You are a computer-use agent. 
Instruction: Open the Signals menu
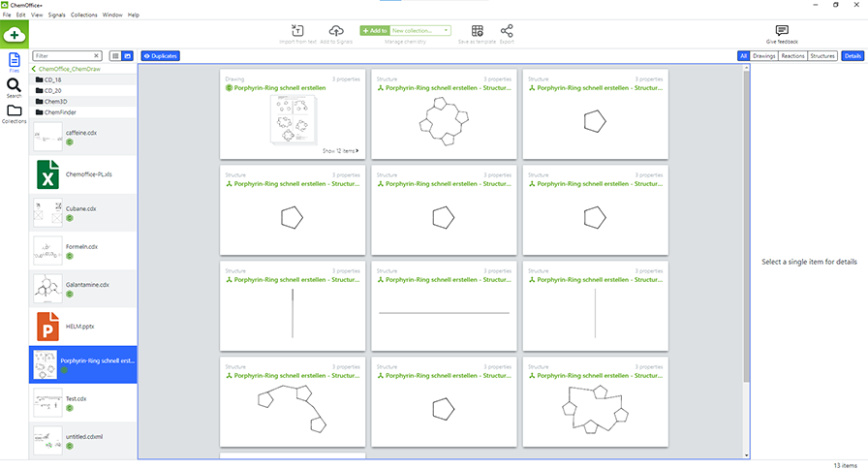[56, 15]
